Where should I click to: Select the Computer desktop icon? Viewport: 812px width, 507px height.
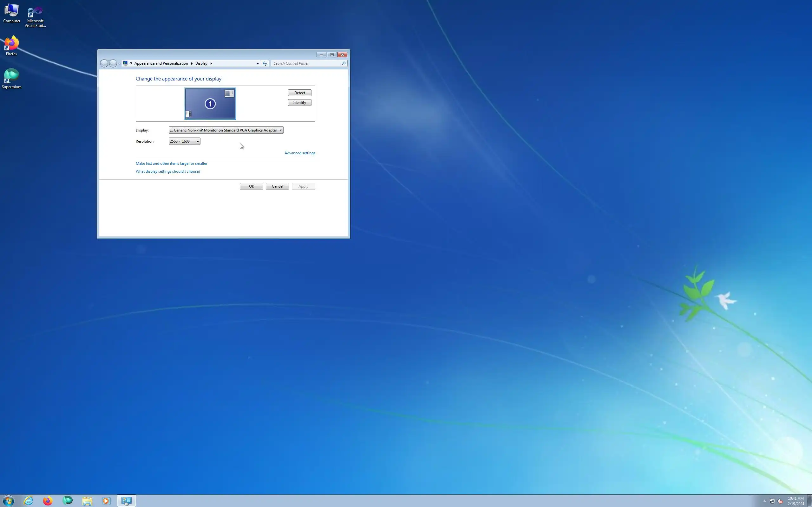coord(11,13)
